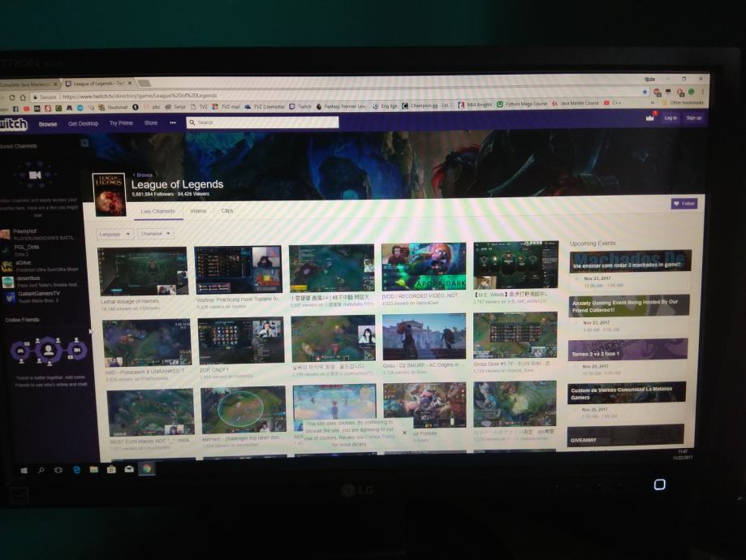This screenshot has width=746, height=560.
Task: Click the Prime crown loot icon
Action: tap(650, 117)
